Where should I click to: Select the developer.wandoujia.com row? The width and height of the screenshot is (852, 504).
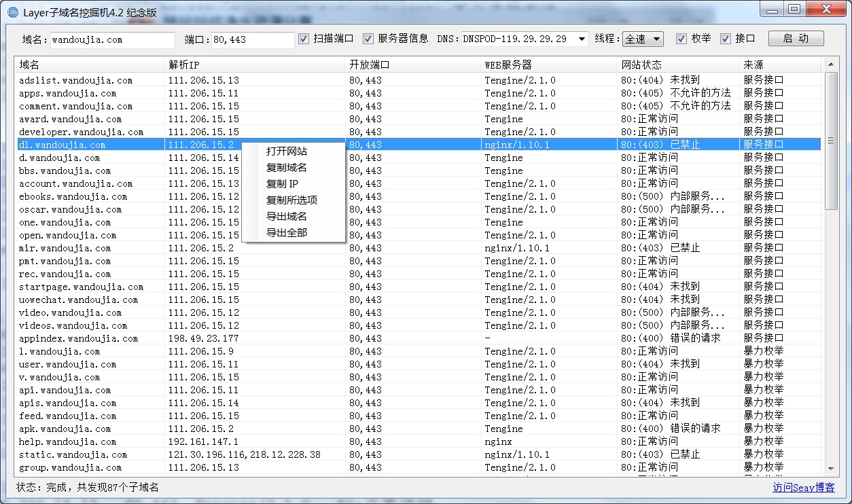click(x=418, y=132)
